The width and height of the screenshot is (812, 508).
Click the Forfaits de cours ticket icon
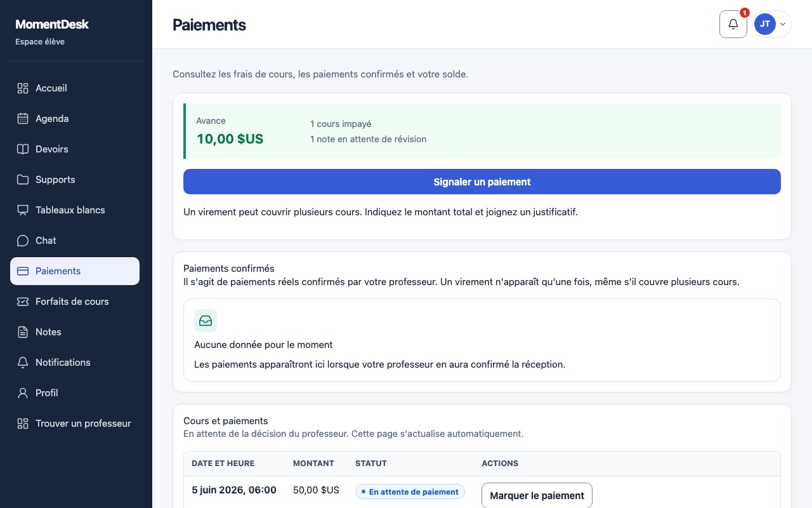(23, 302)
